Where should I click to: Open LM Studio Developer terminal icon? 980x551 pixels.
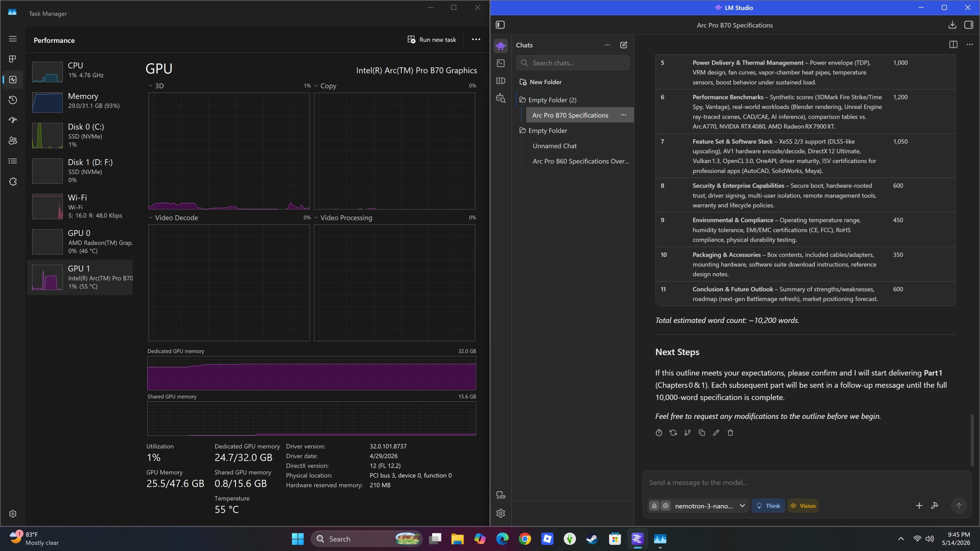[501, 63]
